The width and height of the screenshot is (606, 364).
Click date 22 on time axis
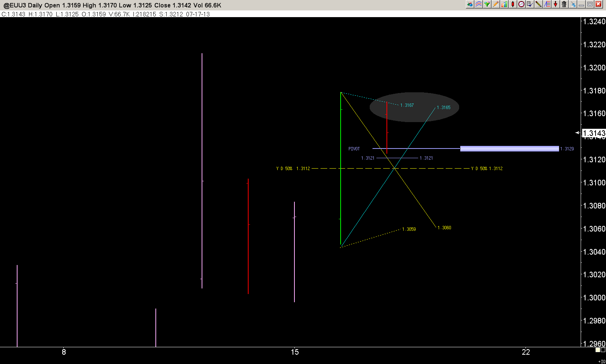[x=526, y=352]
